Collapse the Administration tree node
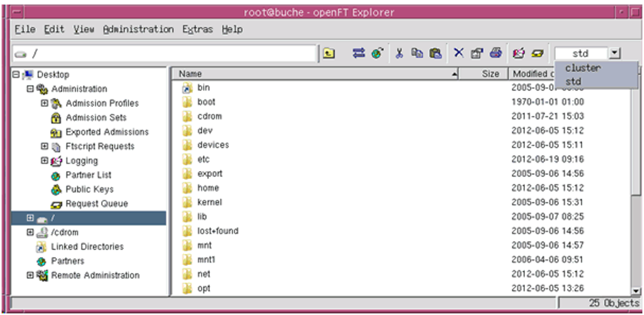 [30, 88]
